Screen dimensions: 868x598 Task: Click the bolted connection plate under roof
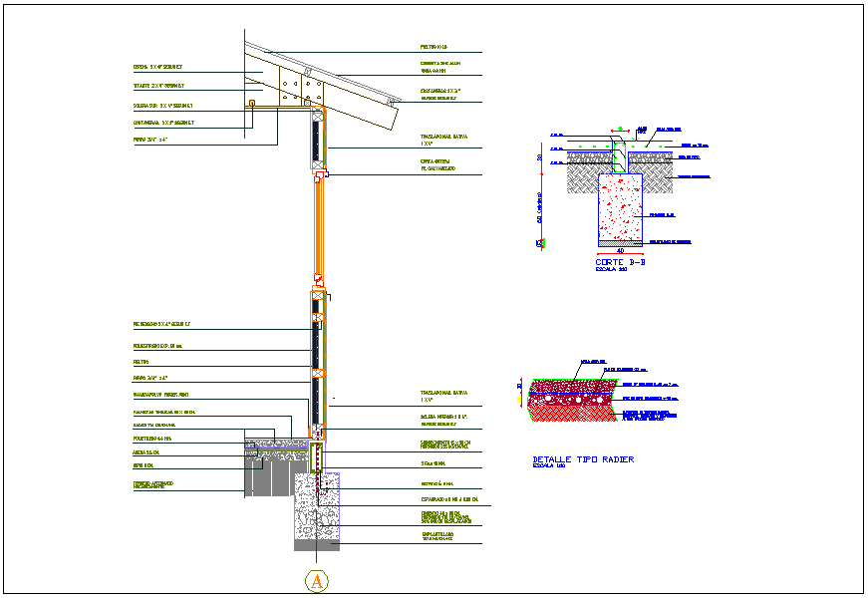[x=290, y=89]
